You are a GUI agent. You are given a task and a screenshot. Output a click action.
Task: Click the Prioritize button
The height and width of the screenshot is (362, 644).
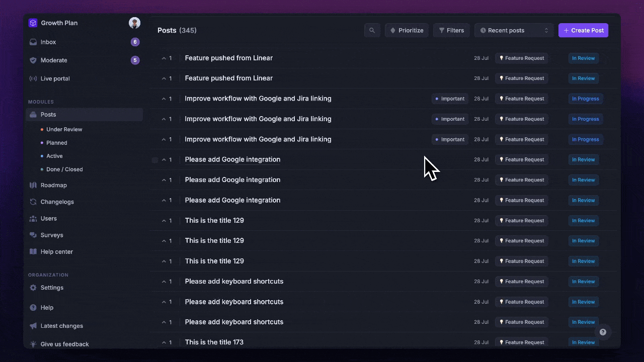click(x=407, y=30)
